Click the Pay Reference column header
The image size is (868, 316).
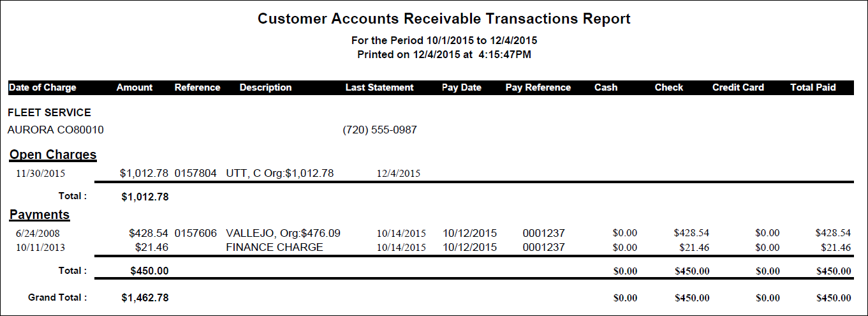[538, 87]
